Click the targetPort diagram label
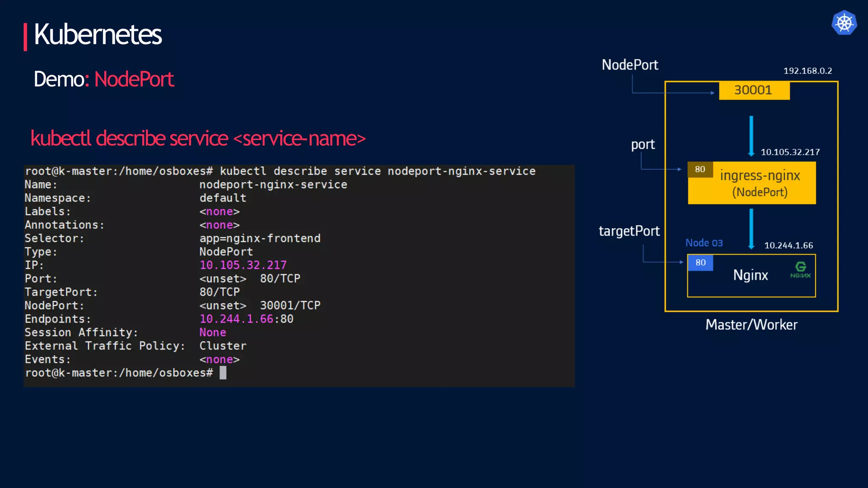The image size is (868, 488). pyautogui.click(x=629, y=231)
